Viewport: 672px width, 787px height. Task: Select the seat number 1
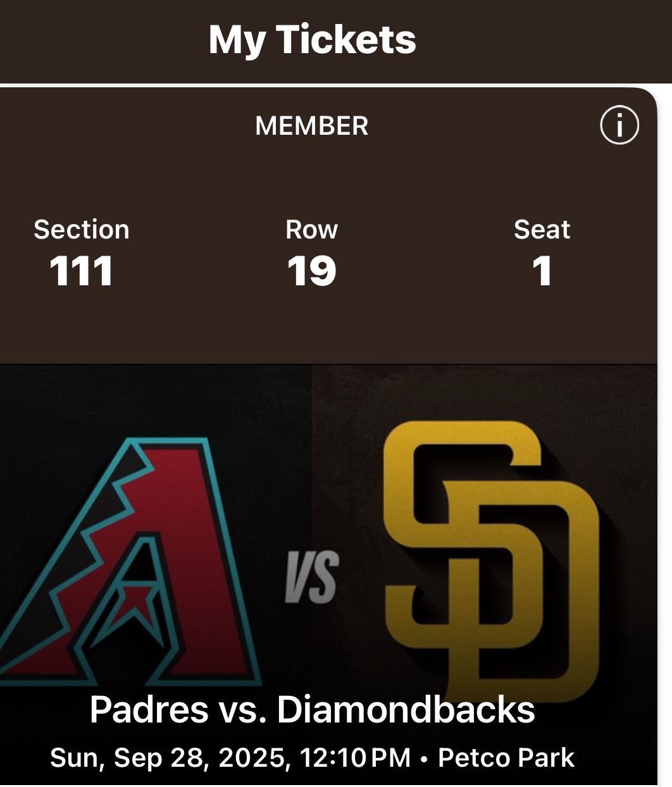pos(542,271)
